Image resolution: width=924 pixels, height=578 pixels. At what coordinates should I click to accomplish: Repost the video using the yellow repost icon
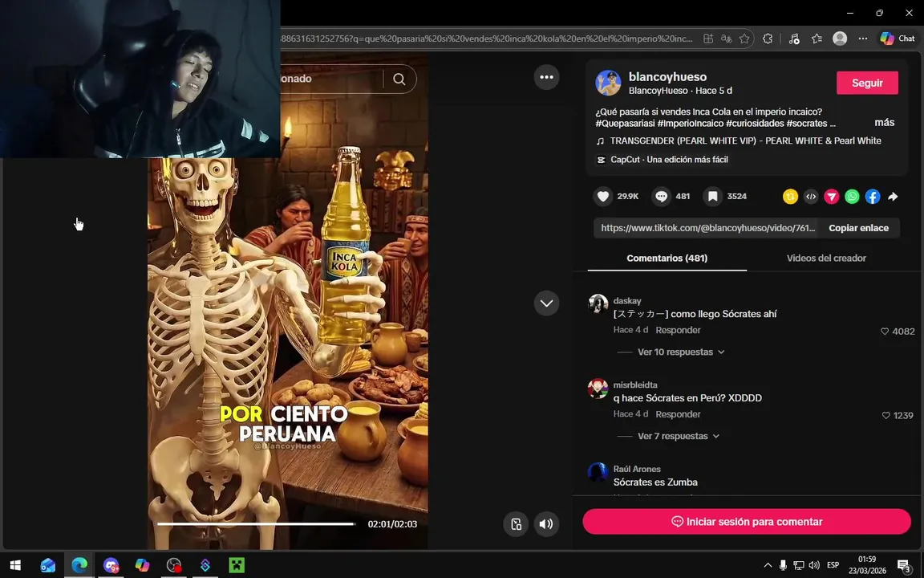pyautogui.click(x=790, y=197)
